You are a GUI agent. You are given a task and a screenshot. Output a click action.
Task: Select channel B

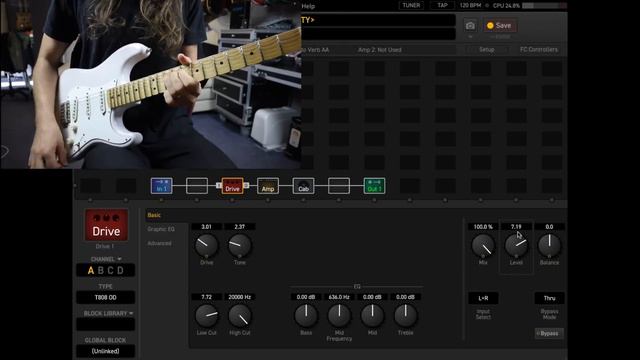point(100,270)
